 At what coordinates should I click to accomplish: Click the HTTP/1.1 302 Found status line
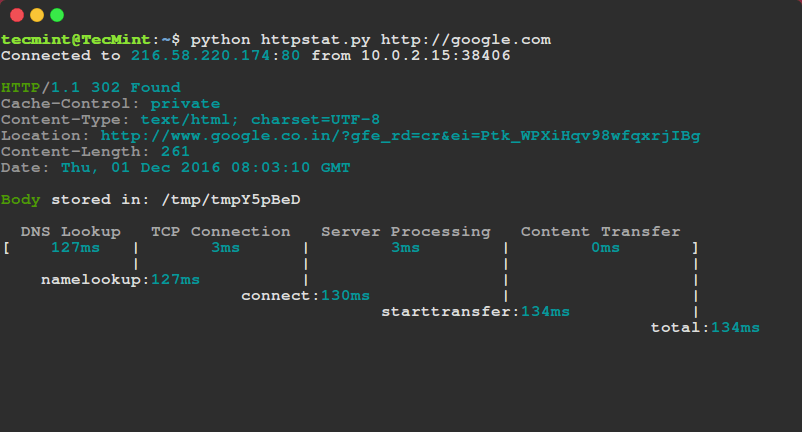pos(91,88)
